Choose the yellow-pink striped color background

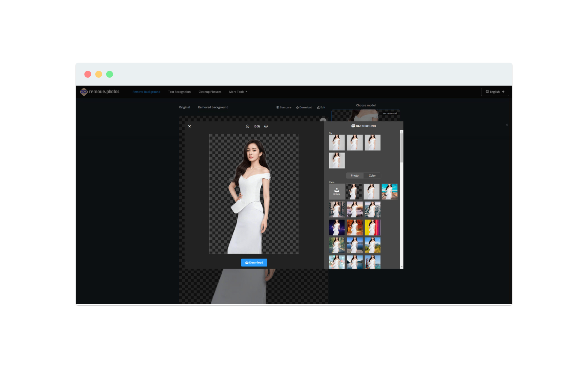click(x=372, y=227)
